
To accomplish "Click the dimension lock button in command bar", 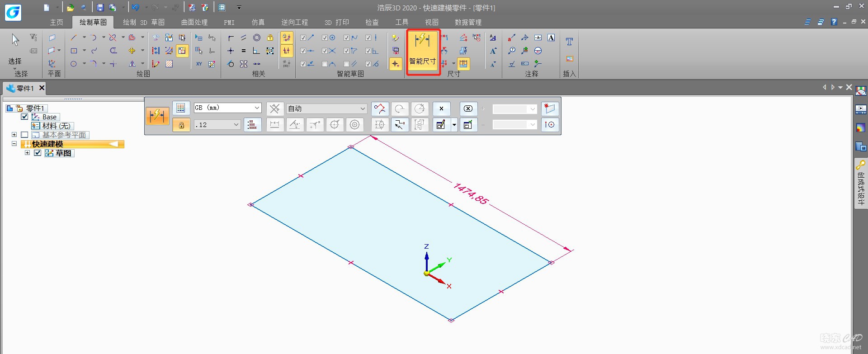I will pyautogui.click(x=181, y=125).
